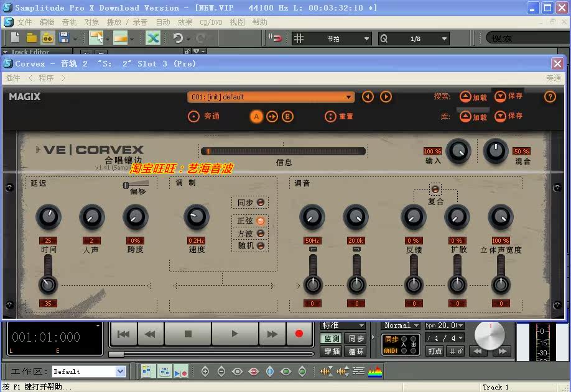The image size is (571, 392).
Task: Select the universal mouse mode arrow tool
Action: 96,38
